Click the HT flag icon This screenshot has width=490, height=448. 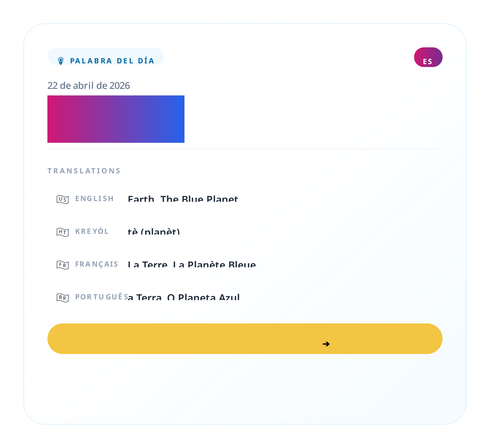coord(62,232)
